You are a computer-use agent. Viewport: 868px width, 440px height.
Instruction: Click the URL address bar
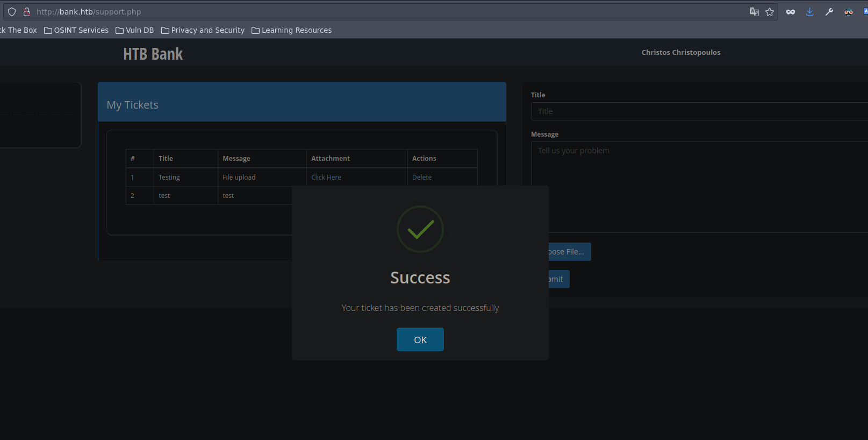(x=376, y=12)
